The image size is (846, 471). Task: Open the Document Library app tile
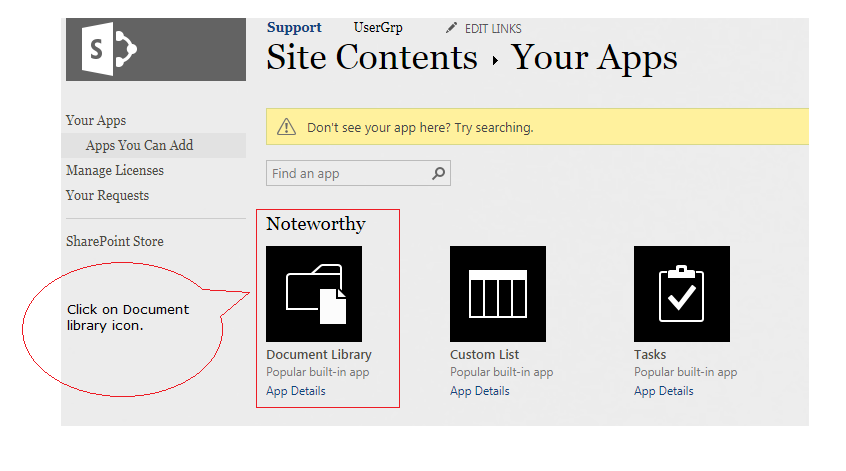coord(314,294)
